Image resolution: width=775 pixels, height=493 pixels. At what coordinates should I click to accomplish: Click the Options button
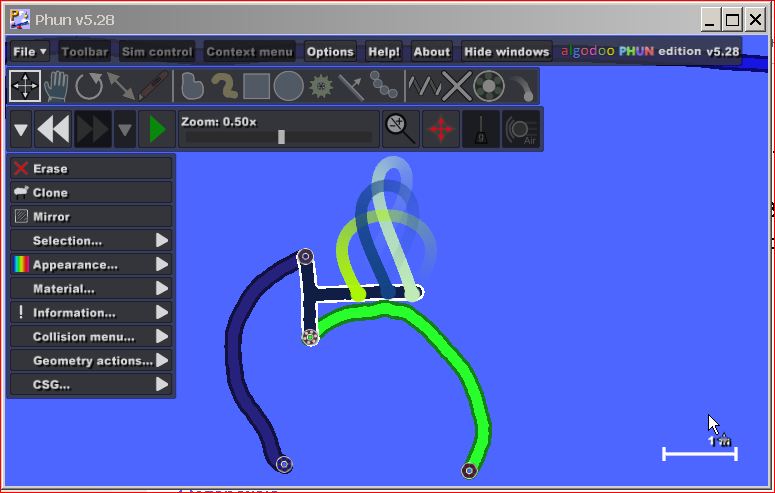click(x=330, y=52)
